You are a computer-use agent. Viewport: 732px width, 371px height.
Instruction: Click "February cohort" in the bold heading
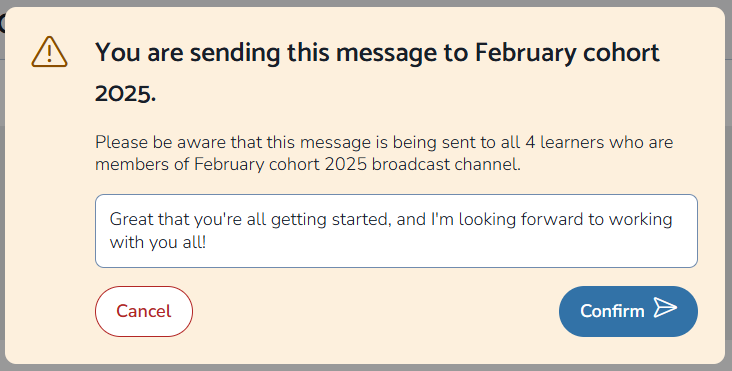click(x=567, y=53)
